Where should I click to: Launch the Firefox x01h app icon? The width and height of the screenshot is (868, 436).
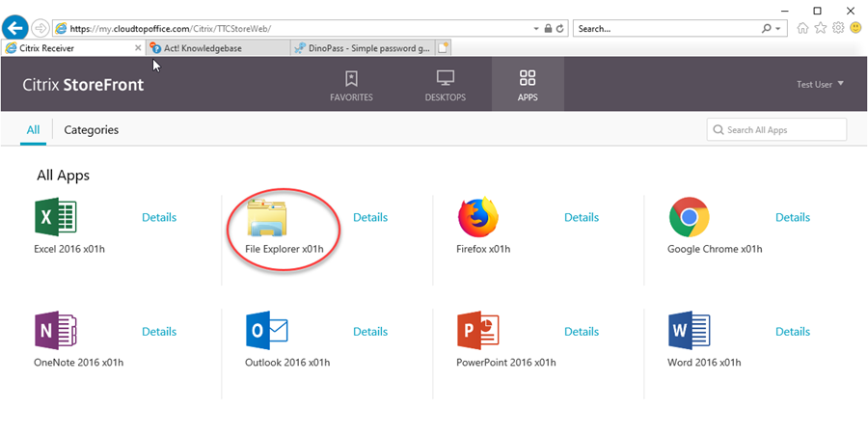[x=478, y=217]
